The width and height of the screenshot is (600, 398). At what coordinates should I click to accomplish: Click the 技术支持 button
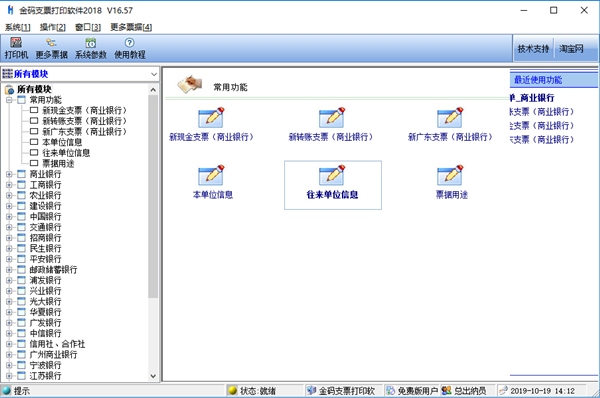[x=533, y=49]
